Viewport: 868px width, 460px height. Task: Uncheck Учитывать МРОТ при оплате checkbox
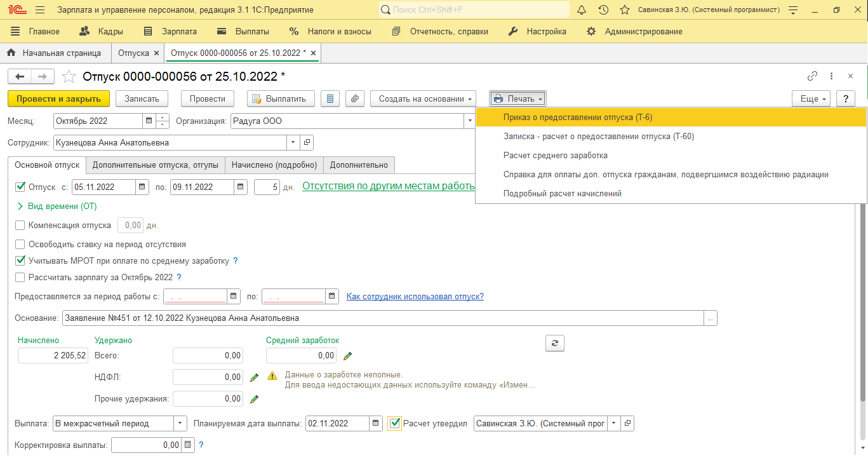click(x=20, y=260)
